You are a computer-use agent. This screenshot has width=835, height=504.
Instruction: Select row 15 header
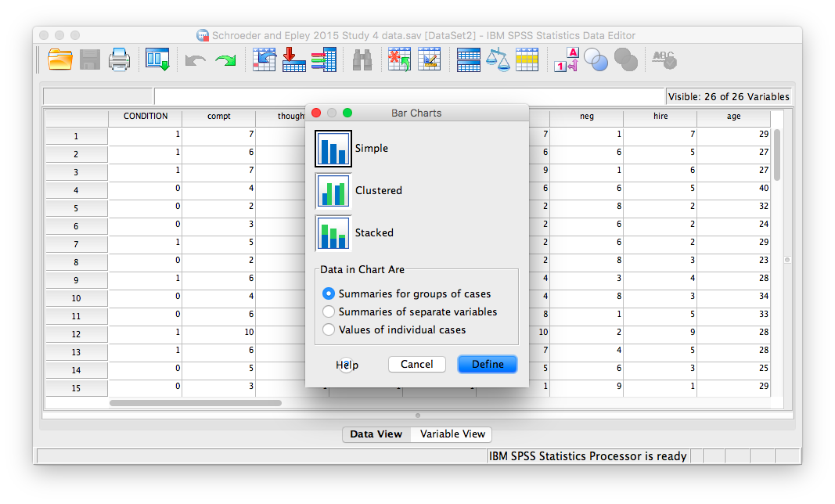[x=76, y=388]
